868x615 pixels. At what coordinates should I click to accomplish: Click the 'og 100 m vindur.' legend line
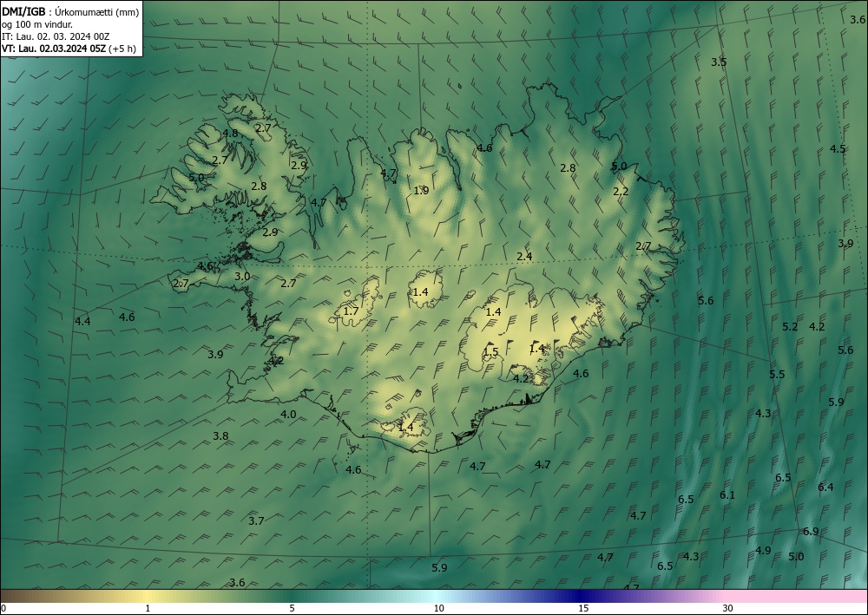36,24
